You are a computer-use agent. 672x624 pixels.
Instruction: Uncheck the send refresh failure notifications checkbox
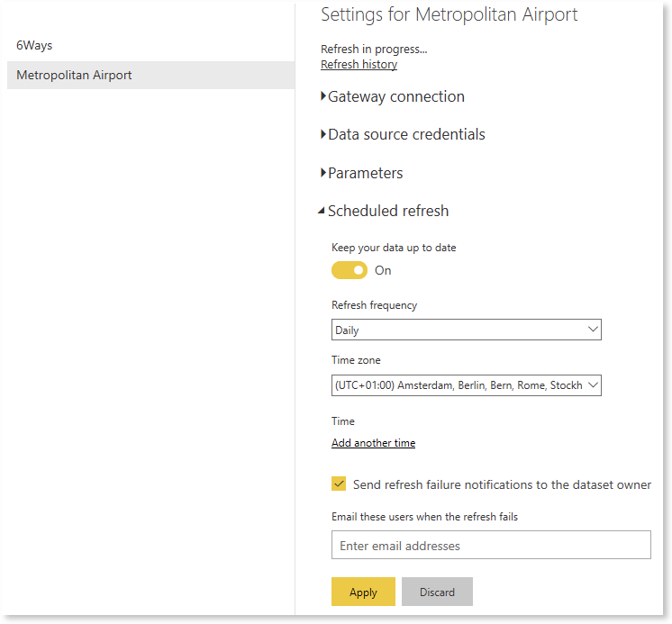pyautogui.click(x=339, y=484)
